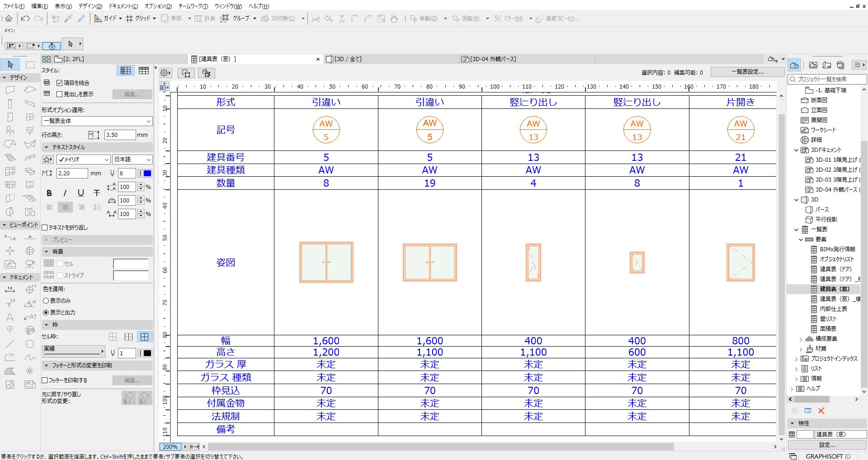Open ドキュメント menu
Image resolution: width=868 pixels, height=460 pixels.
(x=123, y=6)
